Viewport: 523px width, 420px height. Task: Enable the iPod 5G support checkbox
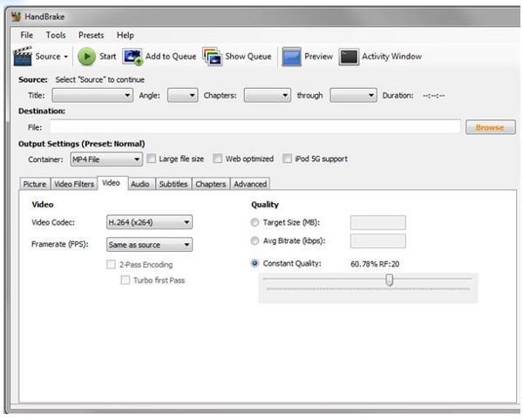pos(287,159)
